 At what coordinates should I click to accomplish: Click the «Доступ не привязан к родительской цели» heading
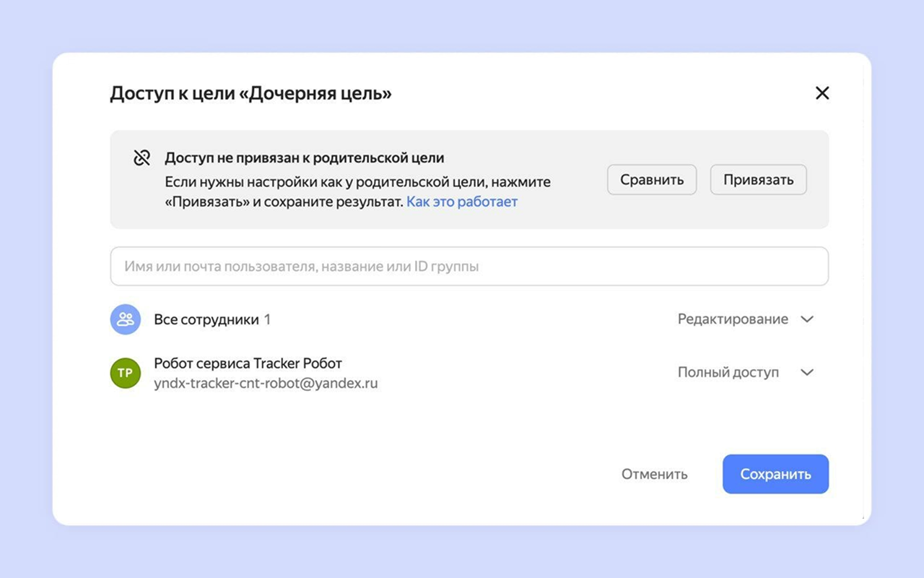point(304,158)
